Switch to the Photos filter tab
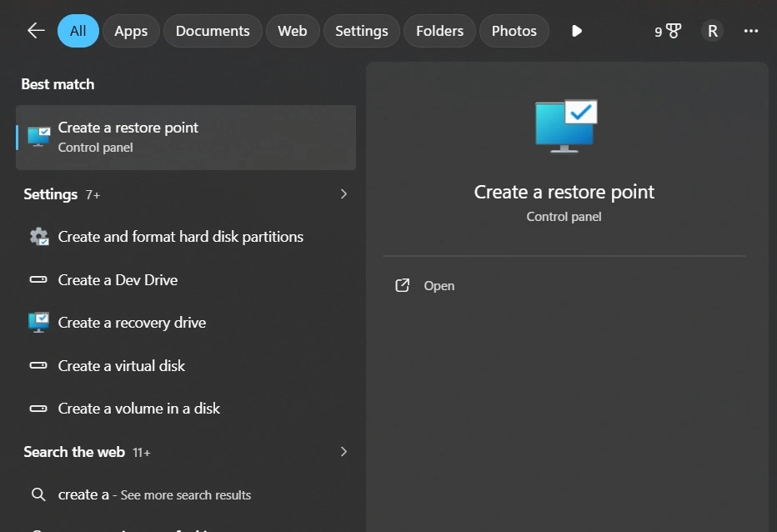Screen dimensions: 777x532 click(514, 31)
